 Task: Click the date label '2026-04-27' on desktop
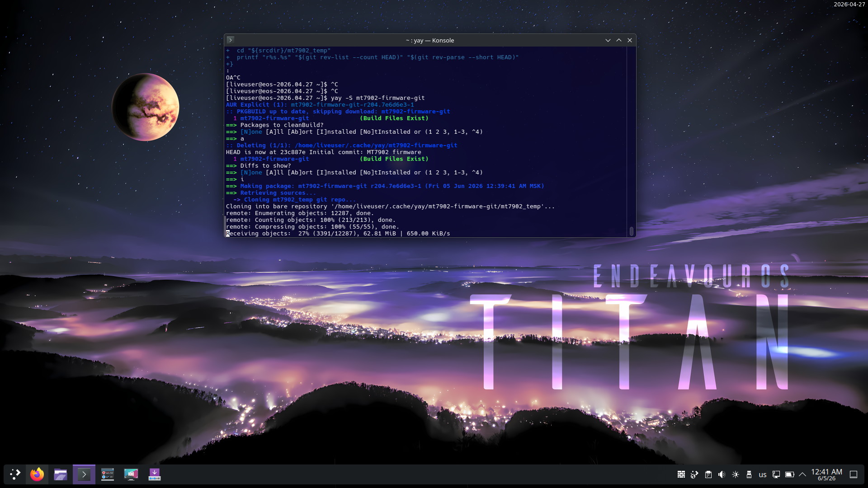point(849,5)
